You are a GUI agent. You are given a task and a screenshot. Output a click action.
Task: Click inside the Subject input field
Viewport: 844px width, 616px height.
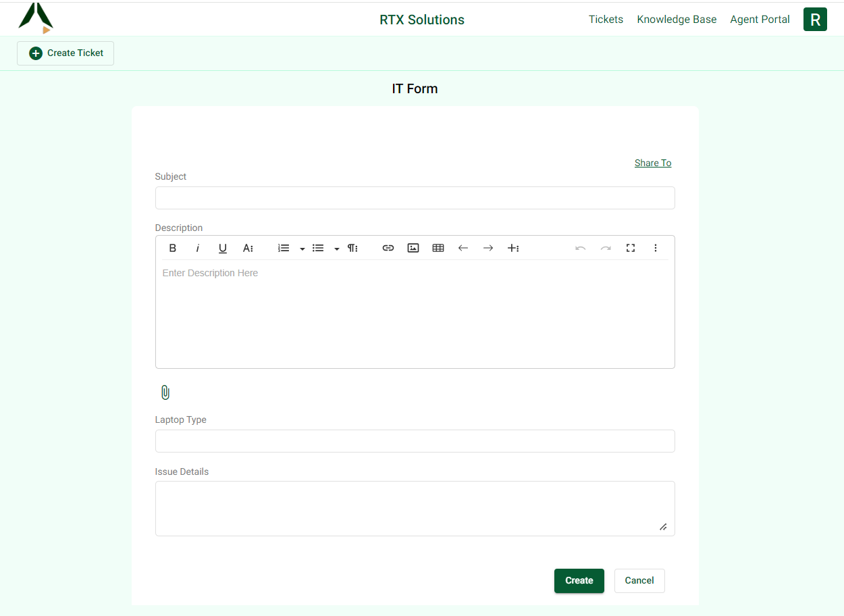tap(415, 197)
